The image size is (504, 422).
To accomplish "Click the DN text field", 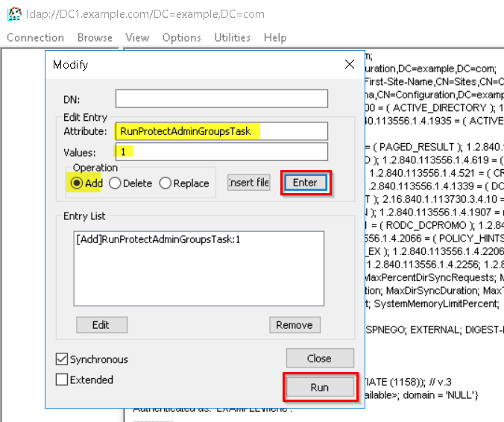I will pyautogui.click(x=221, y=99).
